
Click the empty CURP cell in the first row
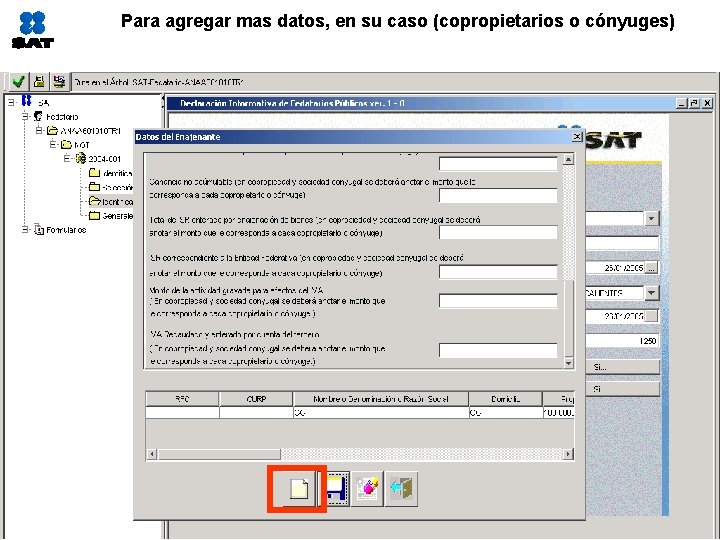point(256,413)
